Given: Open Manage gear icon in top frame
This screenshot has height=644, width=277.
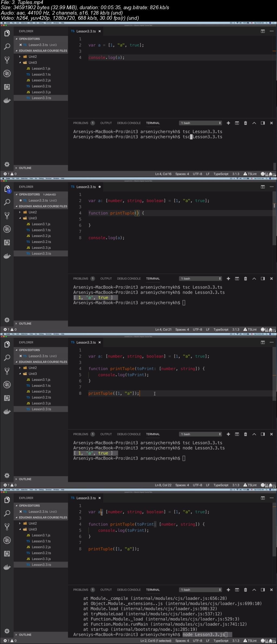Looking at the screenshot, I should click(x=7, y=164).
